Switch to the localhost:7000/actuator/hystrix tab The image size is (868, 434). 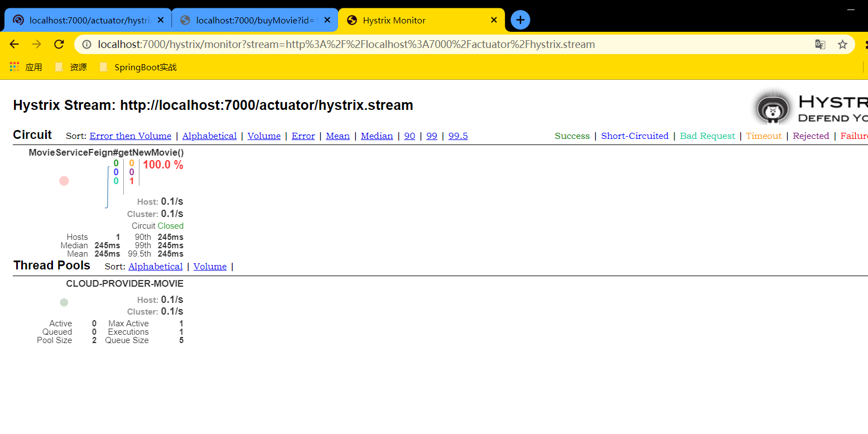tap(88, 20)
